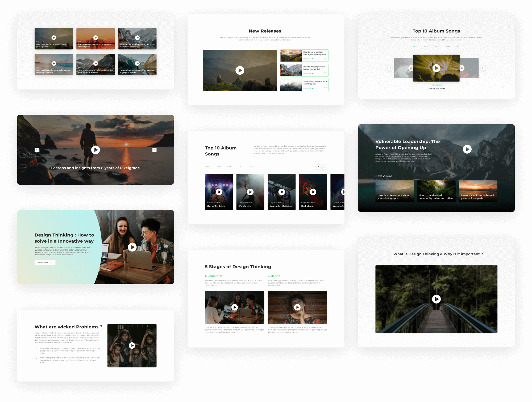Play 'How to choose the right colors' video
The height and width of the screenshot is (402, 532).
pyautogui.click(x=54, y=64)
